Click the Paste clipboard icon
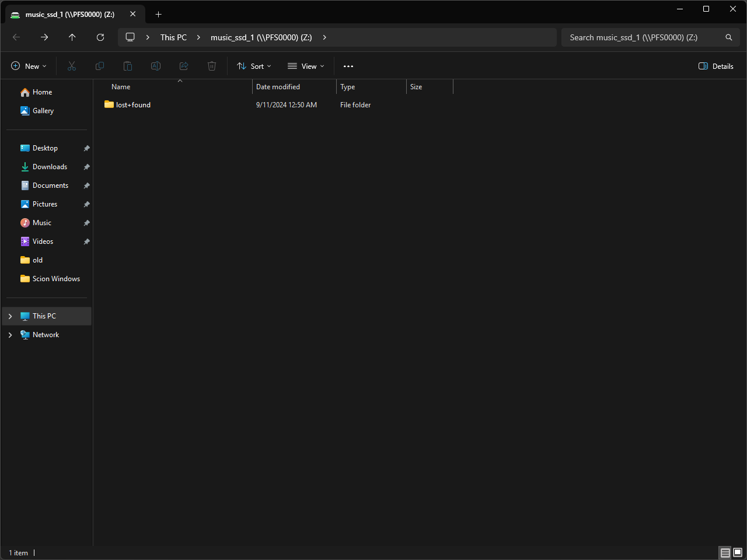 click(128, 66)
